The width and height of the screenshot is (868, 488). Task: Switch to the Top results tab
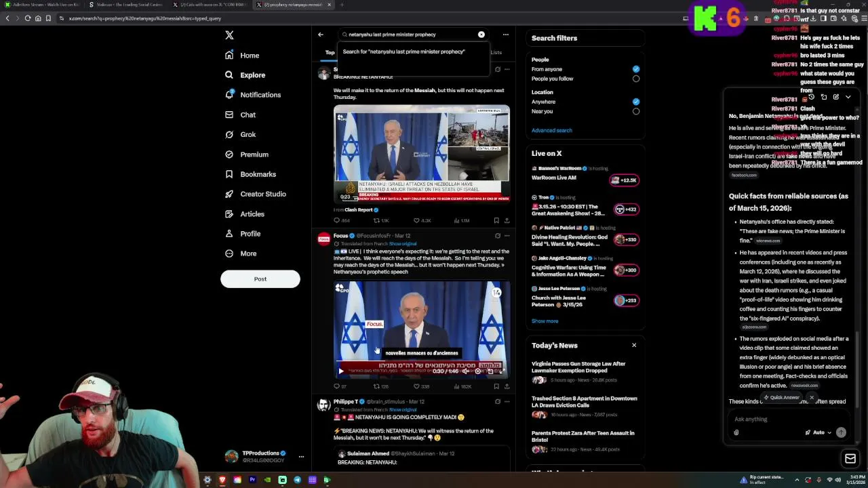click(330, 52)
